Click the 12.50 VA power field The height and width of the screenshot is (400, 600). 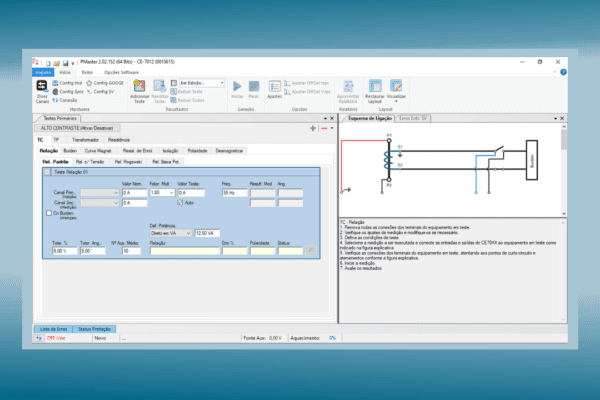click(x=207, y=233)
